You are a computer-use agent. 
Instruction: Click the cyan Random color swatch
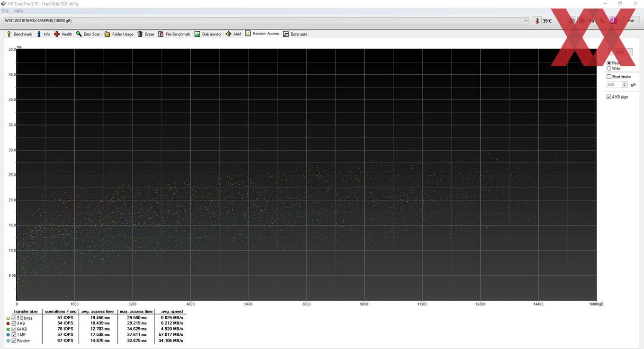click(x=8, y=340)
